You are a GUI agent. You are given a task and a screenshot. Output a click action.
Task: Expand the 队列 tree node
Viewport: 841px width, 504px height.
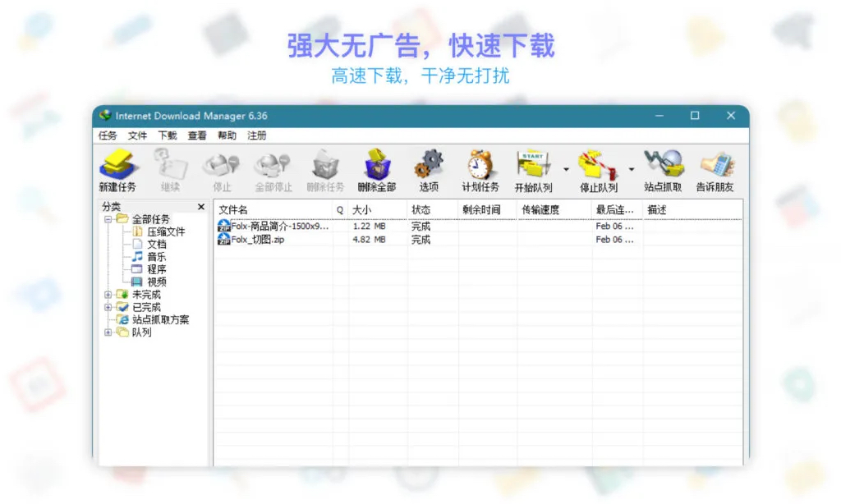pyautogui.click(x=108, y=332)
